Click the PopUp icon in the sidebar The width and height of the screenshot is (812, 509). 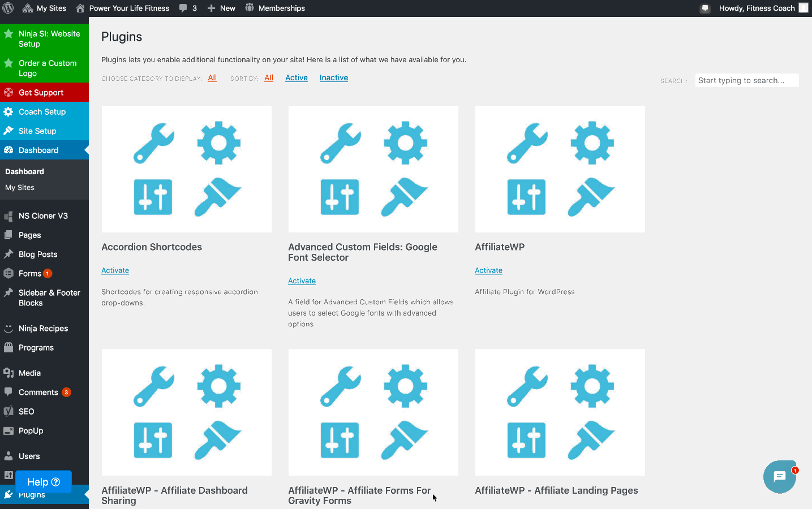click(x=8, y=430)
